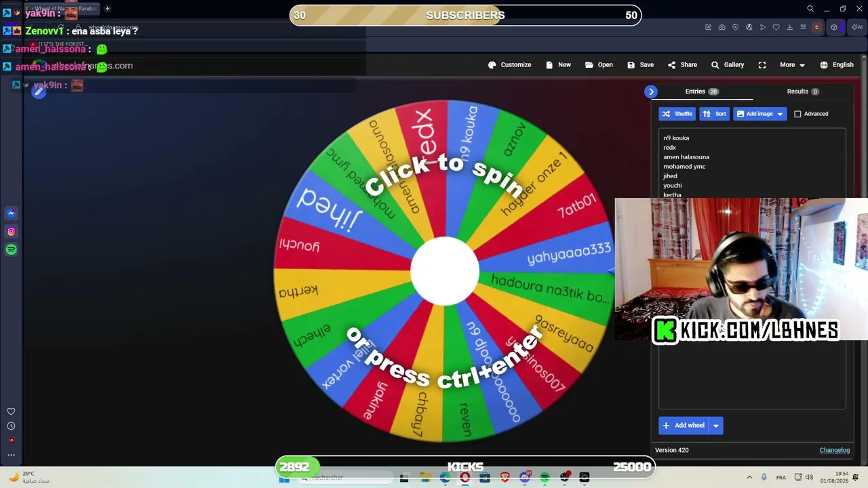Open the wheel Gallery
This screenshot has width=868, height=488.
point(728,65)
